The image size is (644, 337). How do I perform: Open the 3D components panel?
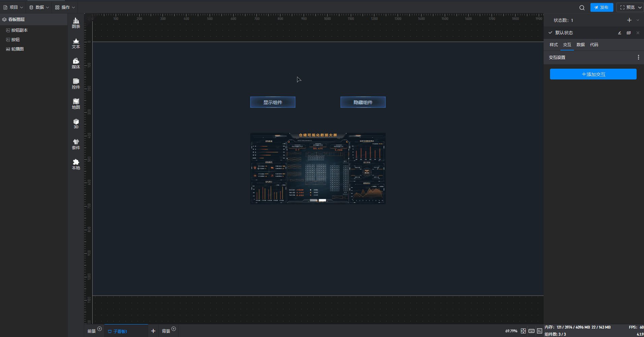[x=76, y=124]
